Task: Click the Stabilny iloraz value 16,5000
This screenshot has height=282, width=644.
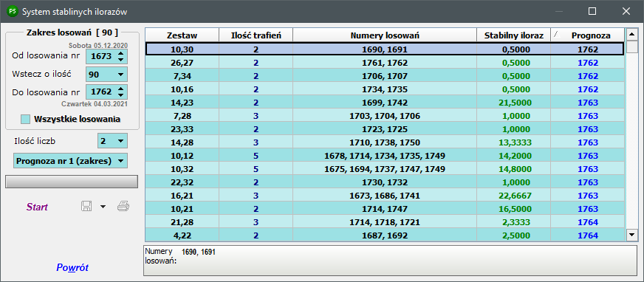Action: click(x=514, y=208)
